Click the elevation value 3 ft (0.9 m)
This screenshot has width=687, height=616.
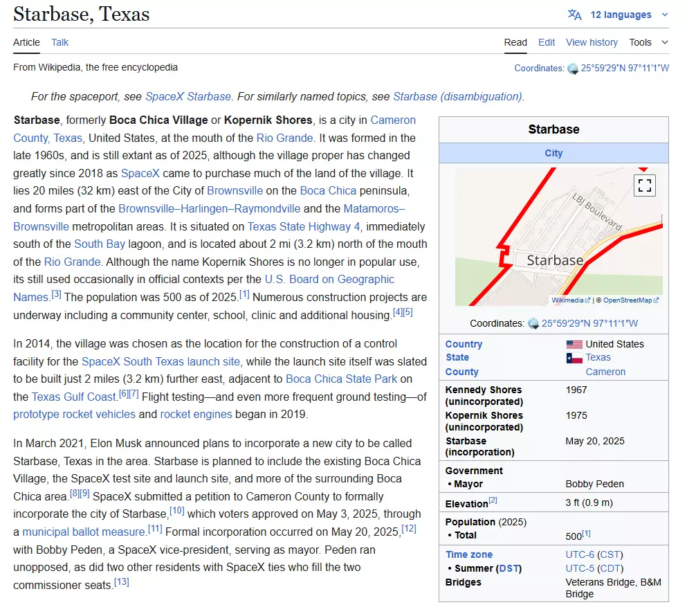tap(589, 503)
